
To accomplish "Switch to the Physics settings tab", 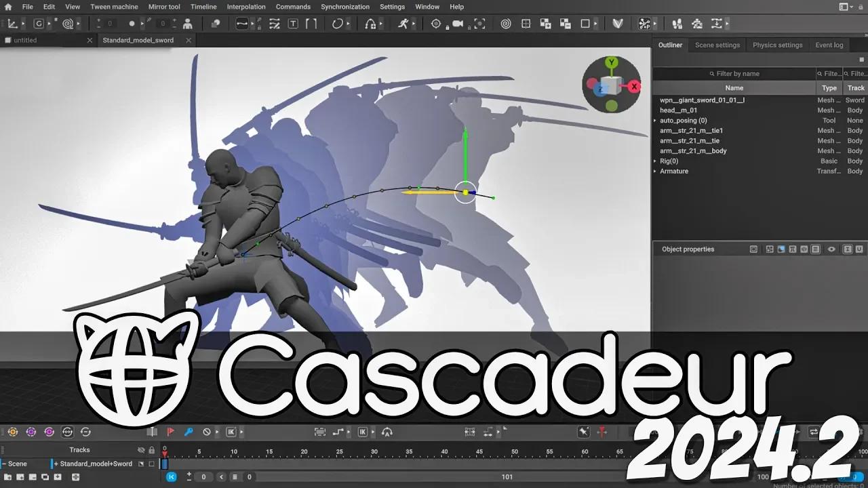I will point(777,45).
